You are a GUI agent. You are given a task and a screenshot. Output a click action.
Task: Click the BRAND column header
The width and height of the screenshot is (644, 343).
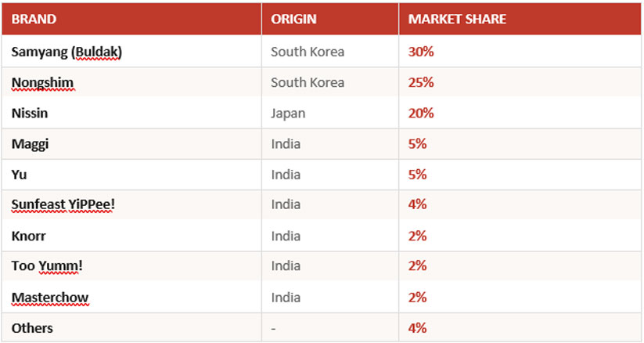(34, 19)
